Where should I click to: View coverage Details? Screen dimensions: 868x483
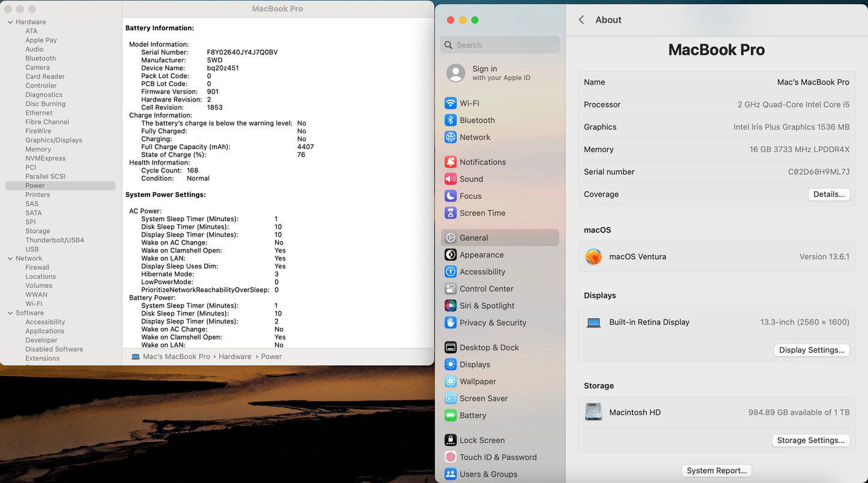(829, 194)
